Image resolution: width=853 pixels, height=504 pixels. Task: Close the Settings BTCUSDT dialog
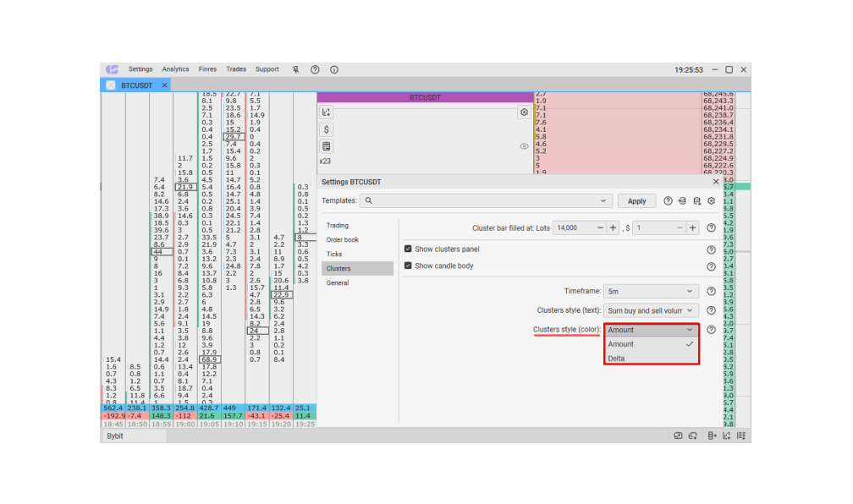click(x=716, y=182)
